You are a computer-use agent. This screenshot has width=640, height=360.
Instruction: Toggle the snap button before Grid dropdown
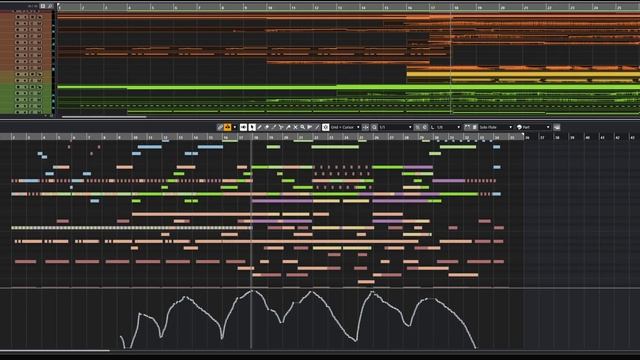pos(326,127)
